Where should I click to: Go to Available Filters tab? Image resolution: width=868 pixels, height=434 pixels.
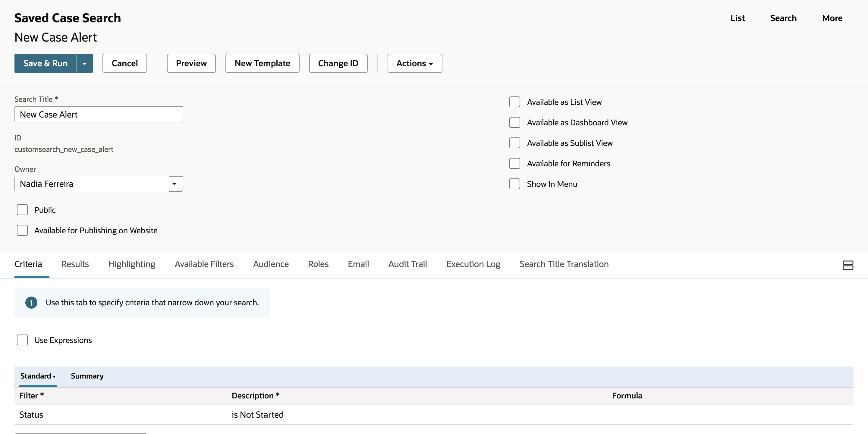pyautogui.click(x=204, y=264)
